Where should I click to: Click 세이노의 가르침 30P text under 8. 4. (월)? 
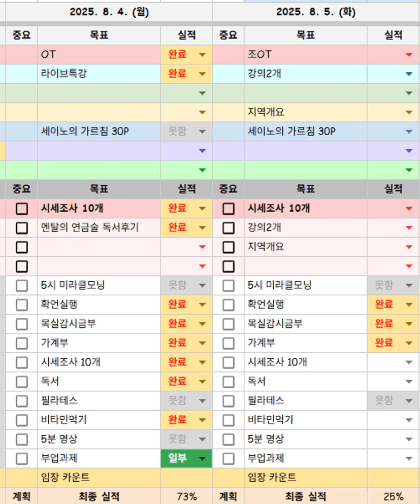85,131
